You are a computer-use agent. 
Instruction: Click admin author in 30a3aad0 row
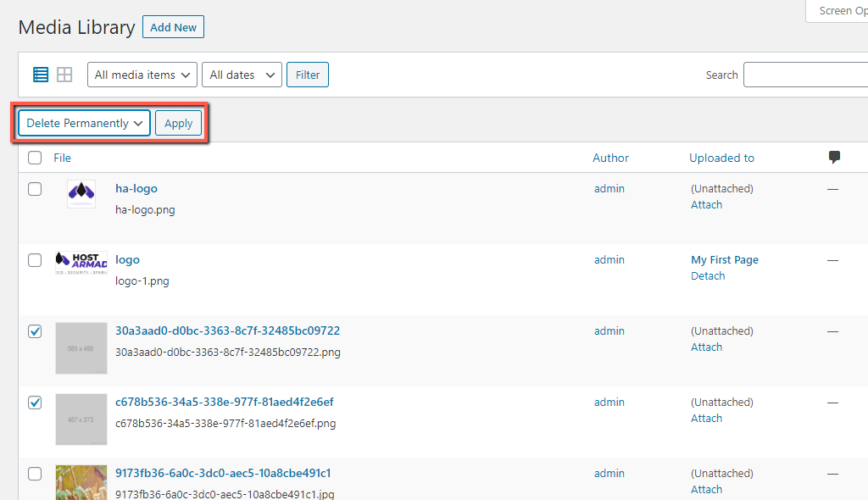pyautogui.click(x=609, y=331)
